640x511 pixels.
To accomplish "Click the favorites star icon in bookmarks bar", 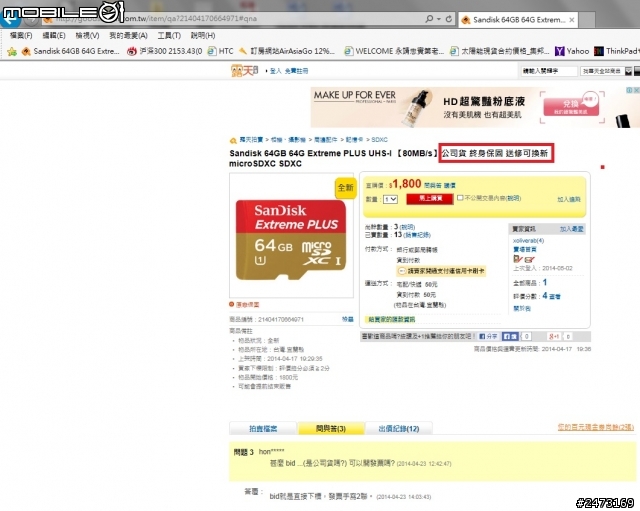I will click(x=12, y=51).
